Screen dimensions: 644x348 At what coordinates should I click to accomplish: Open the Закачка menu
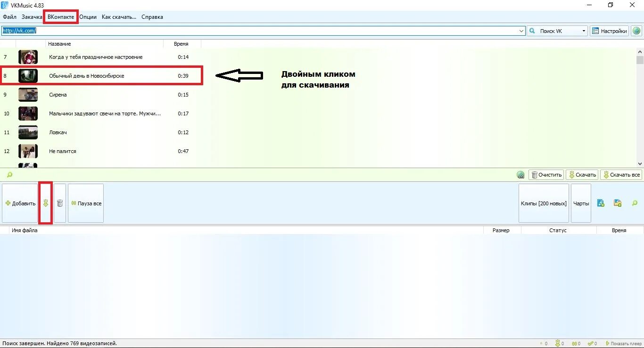pos(32,17)
